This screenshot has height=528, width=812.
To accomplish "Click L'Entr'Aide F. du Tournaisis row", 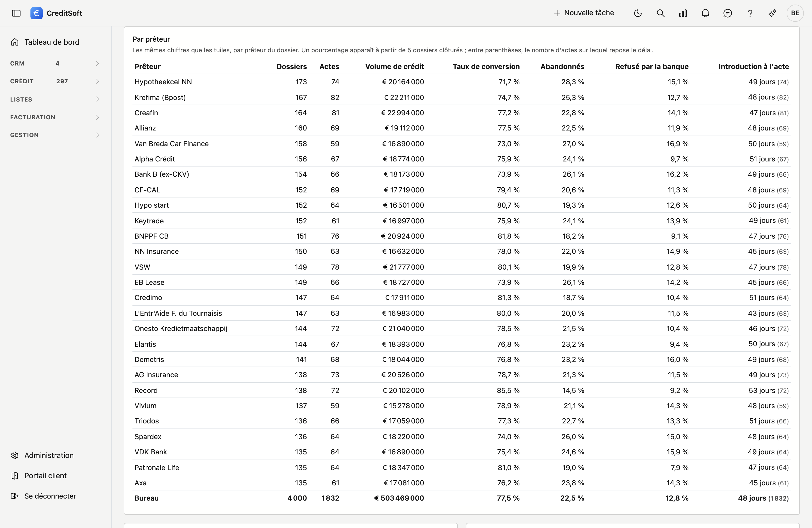I will 462,313.
